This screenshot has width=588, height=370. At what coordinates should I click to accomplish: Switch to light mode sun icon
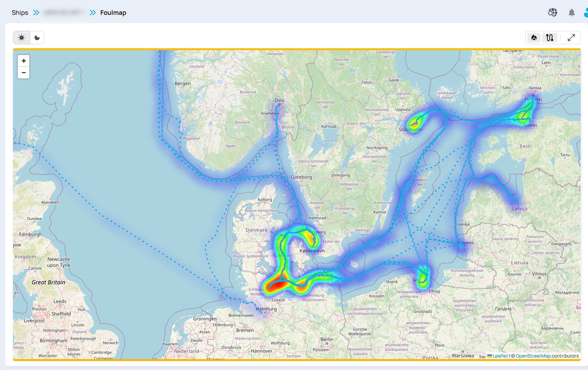click(x=22, y=38)
